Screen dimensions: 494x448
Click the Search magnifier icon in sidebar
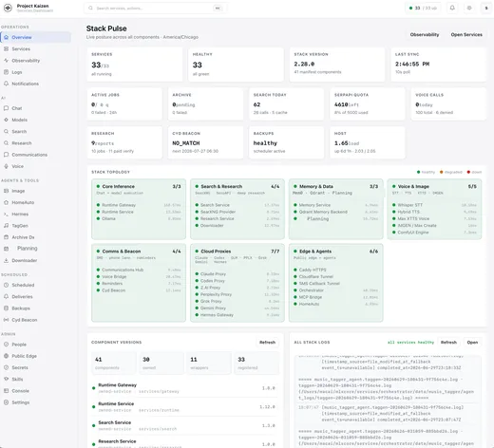pos(6,131)
